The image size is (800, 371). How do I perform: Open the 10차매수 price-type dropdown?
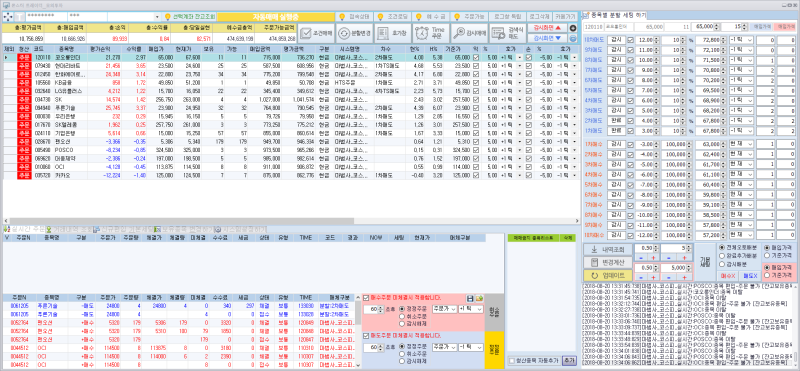(x=741, y=234)
